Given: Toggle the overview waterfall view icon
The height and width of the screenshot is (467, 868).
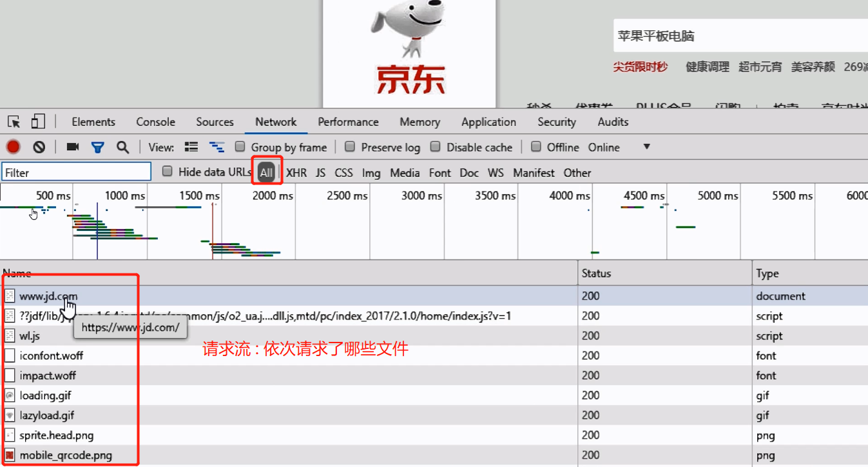Looking at the screenshot, I should coord(217,147).
